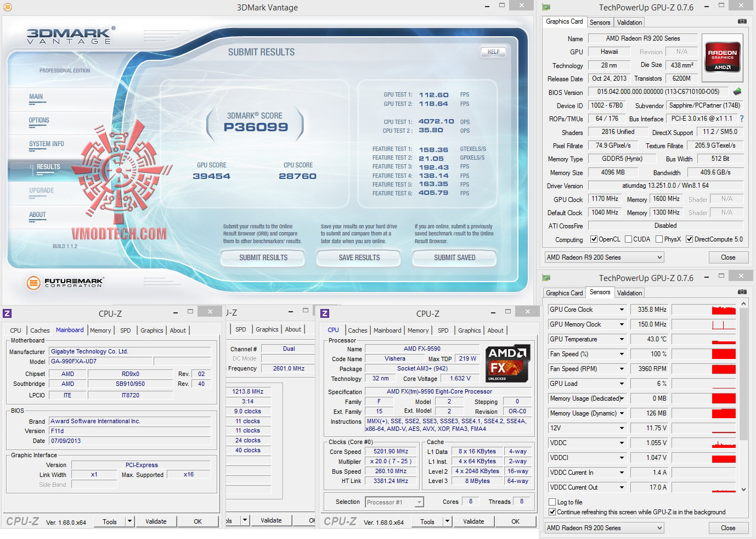Click the camera icon in GPU-Z Sensors window
The height and width of the screenshot is (539, 756).
pyautogui.click(x=742, y=292)
